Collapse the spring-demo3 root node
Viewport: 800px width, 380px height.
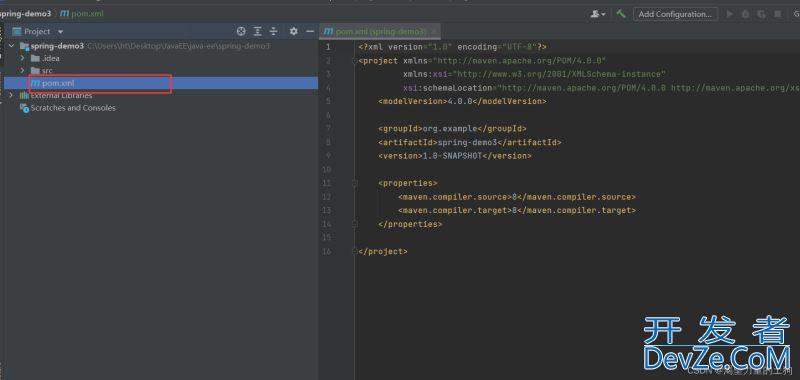(12, 46)
